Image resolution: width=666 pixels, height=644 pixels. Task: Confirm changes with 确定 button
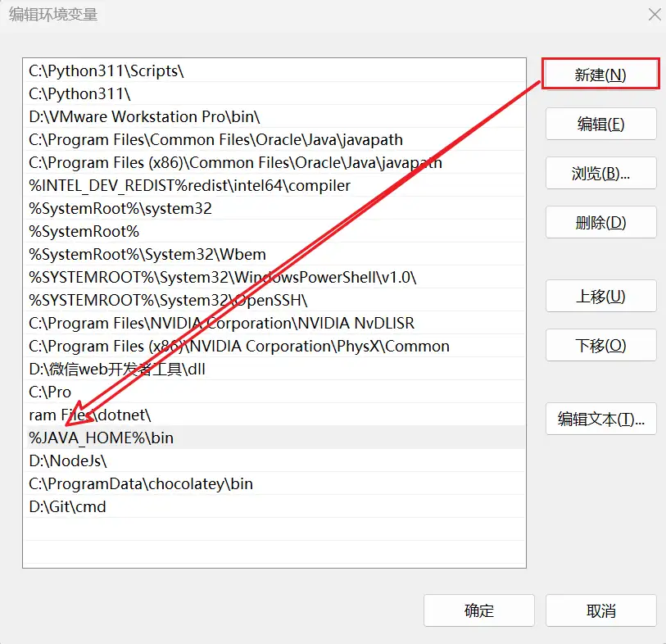[479, 610]
